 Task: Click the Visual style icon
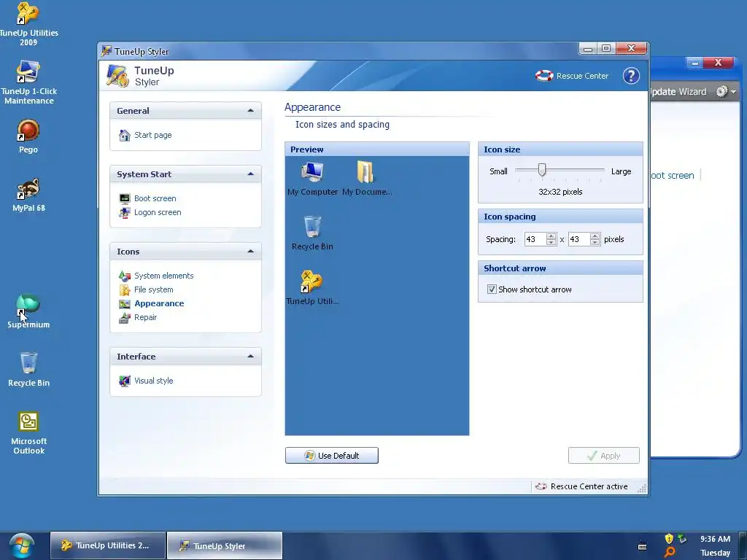click(x=124, y=381)
